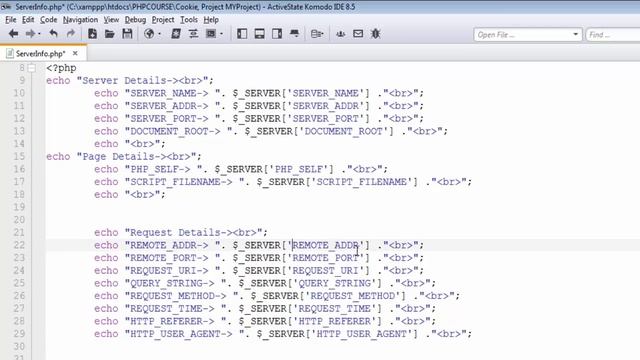Toggle the bottom pane visibility
The width and height of the screenshot is (640, 360).
tap(260, 34)
